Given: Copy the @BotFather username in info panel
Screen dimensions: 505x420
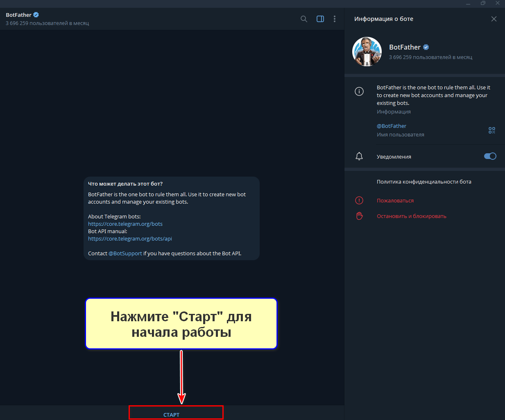Looking at the screenshot, I should click(x=392, y=126).
